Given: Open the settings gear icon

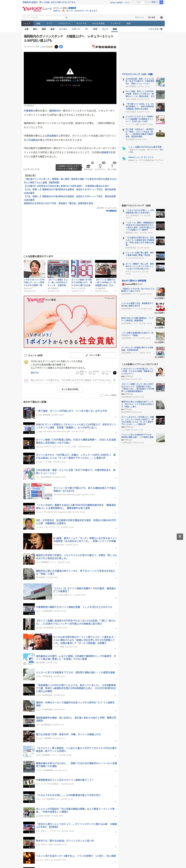Looking at the screenshot, I should tap(161, 17).
